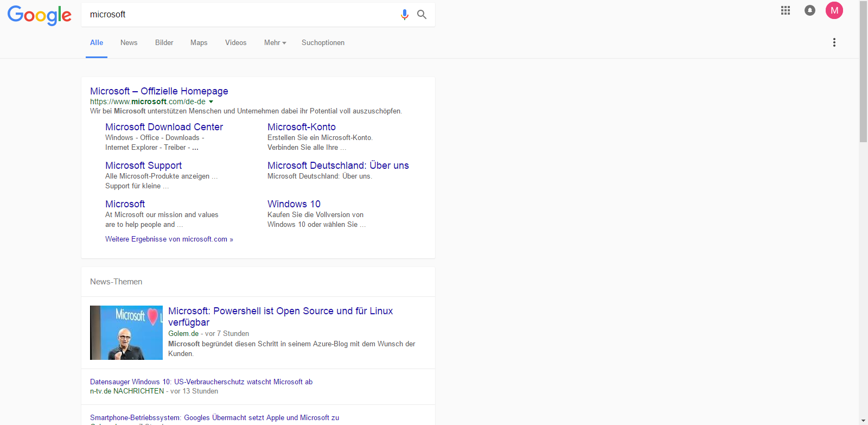Open the Microsoft sitelink about mission and values
The height and width of the screenshot is (425, 868).
click(x=125, y=204)
